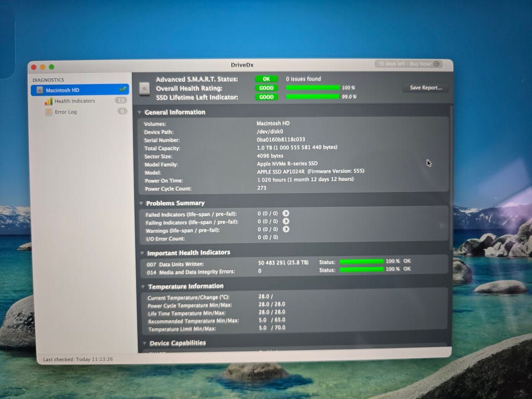Click the Error Log count badge 0
Screen dimensions: 532x399
click(122, 111)
